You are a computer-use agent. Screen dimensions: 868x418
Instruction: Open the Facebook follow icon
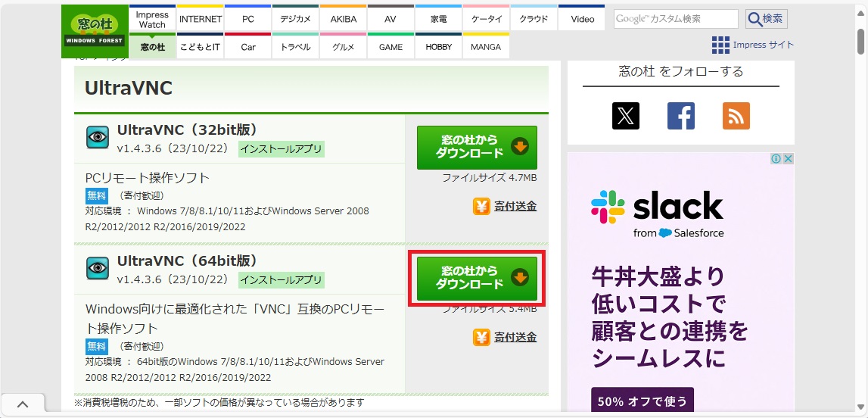681,116
